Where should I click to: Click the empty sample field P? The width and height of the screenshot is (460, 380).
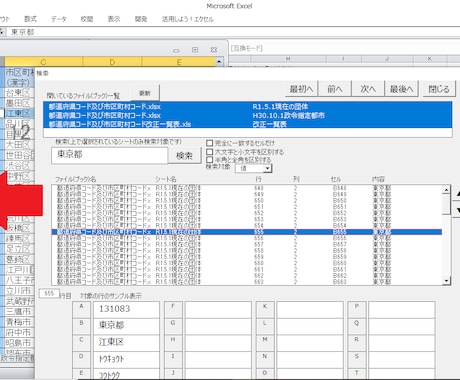[x=402, y=309]
